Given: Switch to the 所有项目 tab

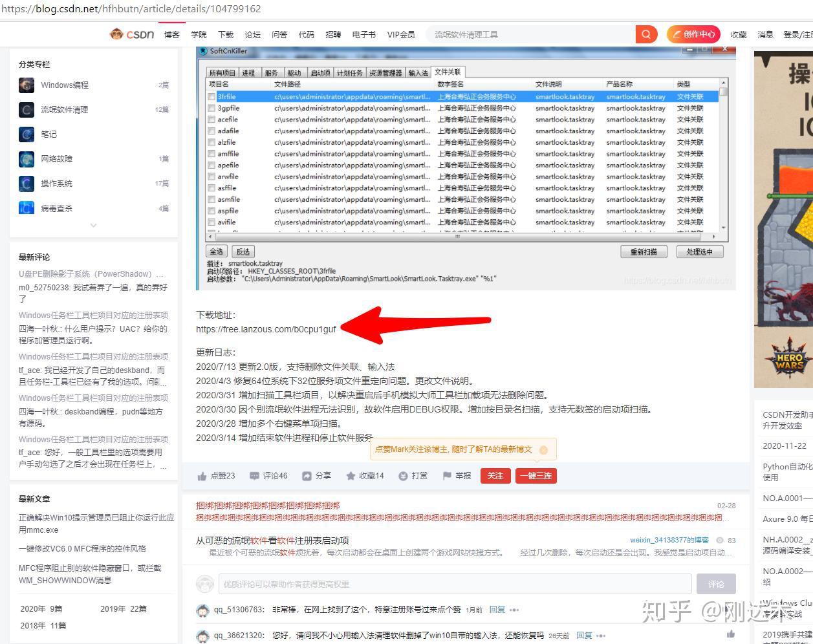Looking at the screenshot, I should [222, 73].
